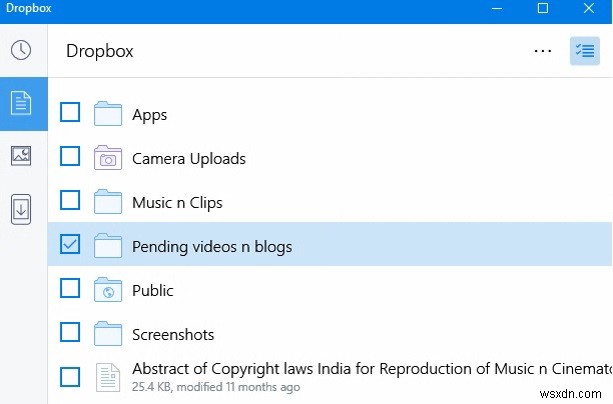Toggle the multi-select list mode button
The image size is (613, 404).
point(584,51)
